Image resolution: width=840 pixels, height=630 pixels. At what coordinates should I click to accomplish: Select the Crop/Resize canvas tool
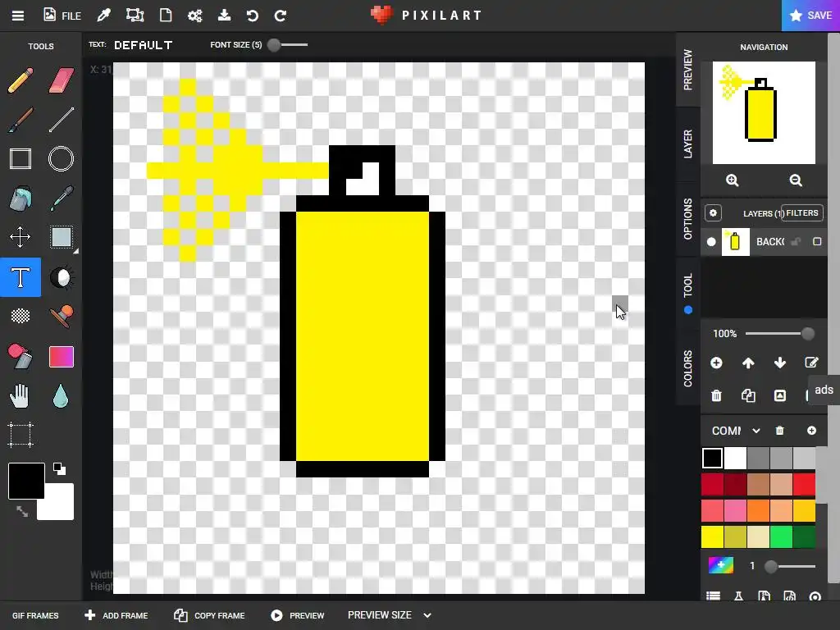(21, 435)
